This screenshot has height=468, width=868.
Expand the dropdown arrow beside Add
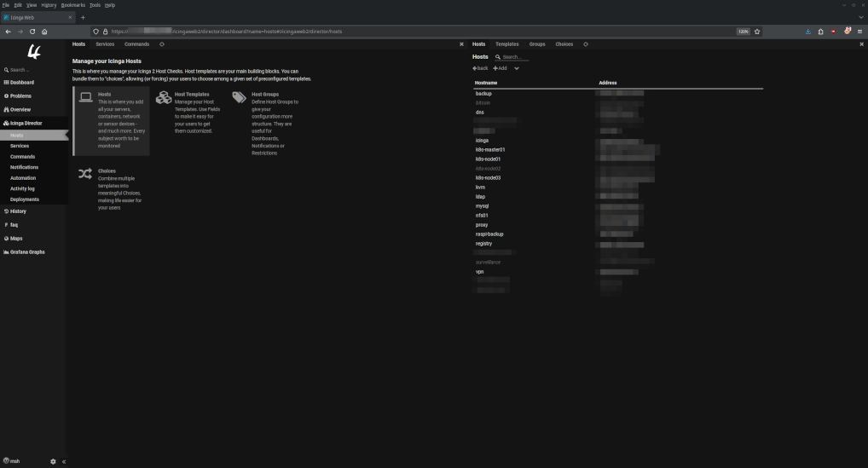pyautogui.click(x=517, y=68)
